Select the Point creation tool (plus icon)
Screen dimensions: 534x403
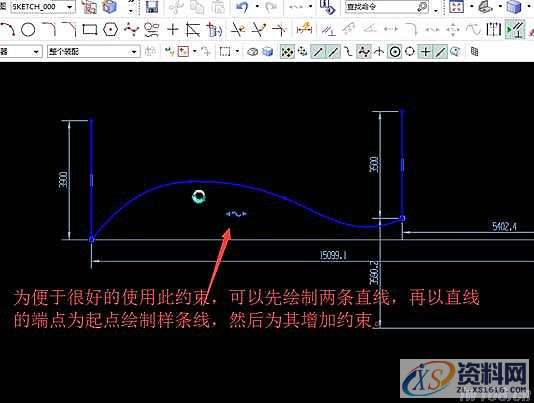point(173,30)
